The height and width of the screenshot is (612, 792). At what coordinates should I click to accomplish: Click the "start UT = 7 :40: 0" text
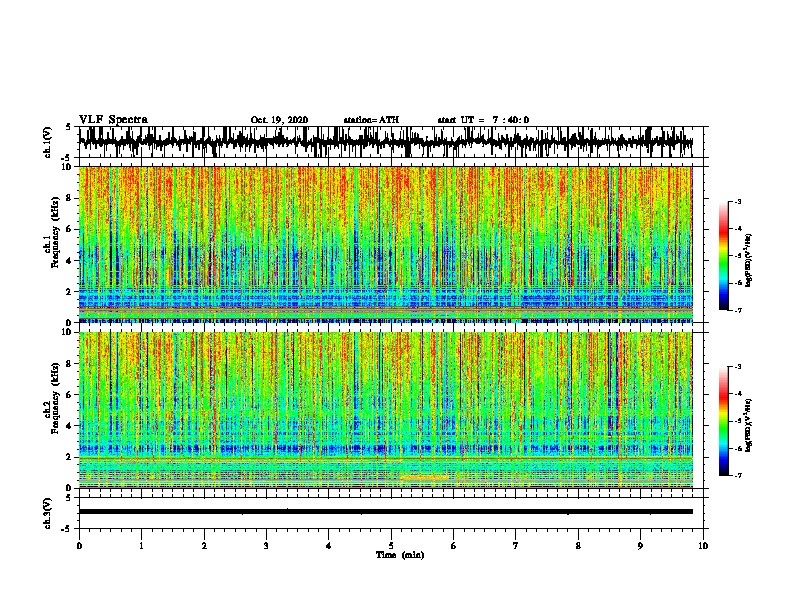tap(483, 120)
